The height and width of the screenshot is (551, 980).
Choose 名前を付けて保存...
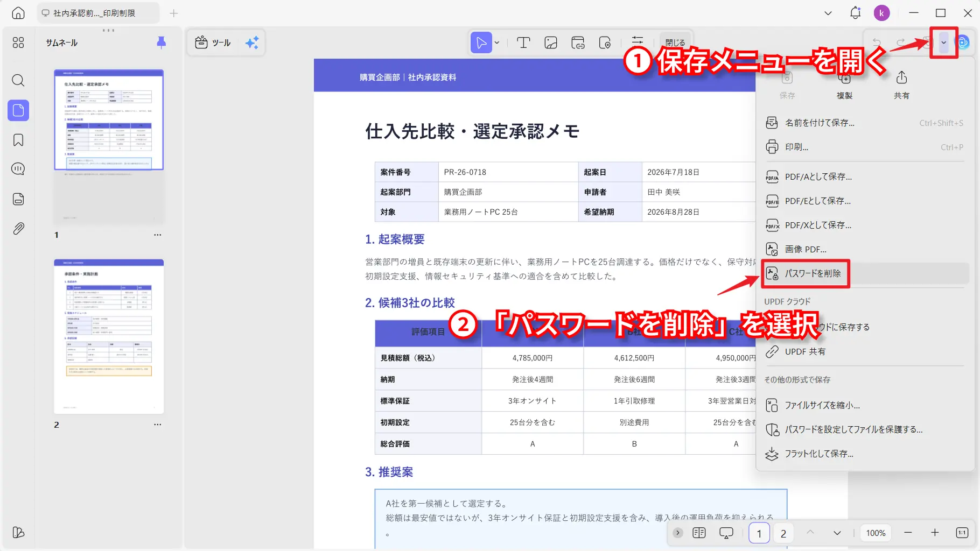click(864, 123)
